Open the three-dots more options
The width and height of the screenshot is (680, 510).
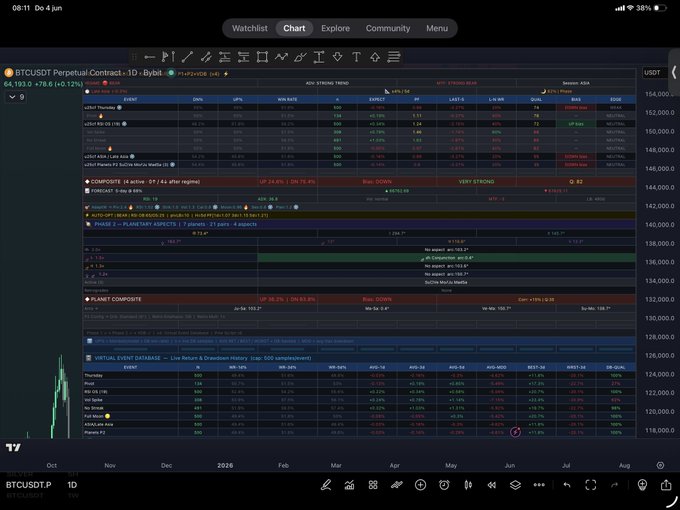539,485
